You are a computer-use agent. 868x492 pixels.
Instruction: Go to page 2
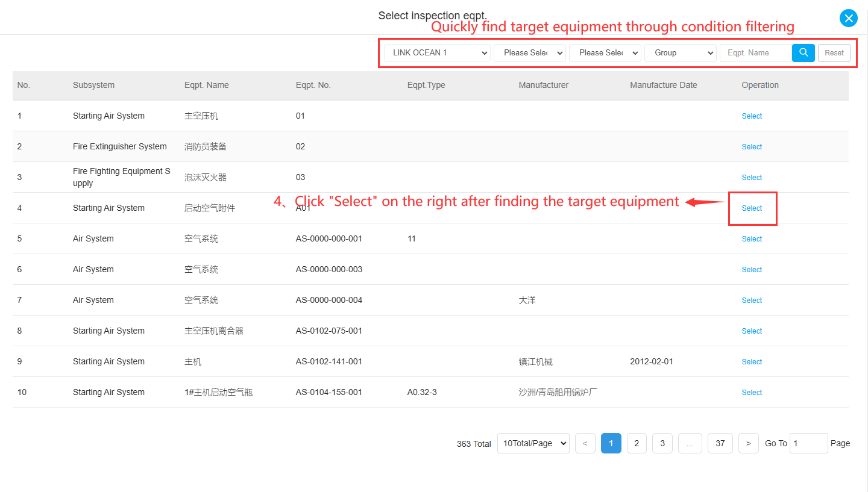637,443
